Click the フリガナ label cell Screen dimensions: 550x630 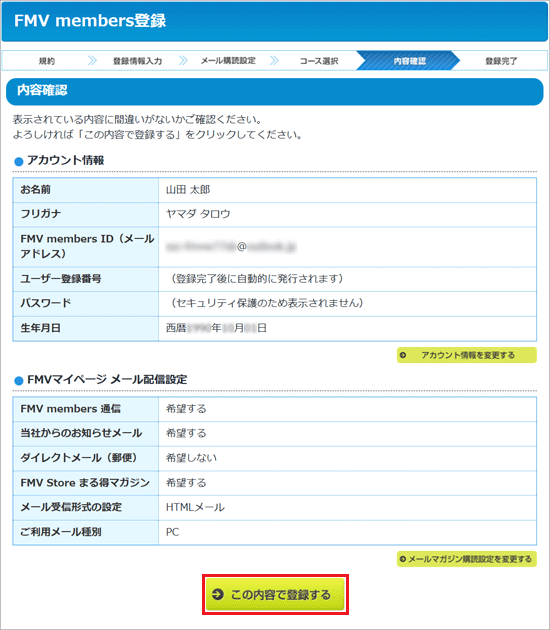[86, 214]
